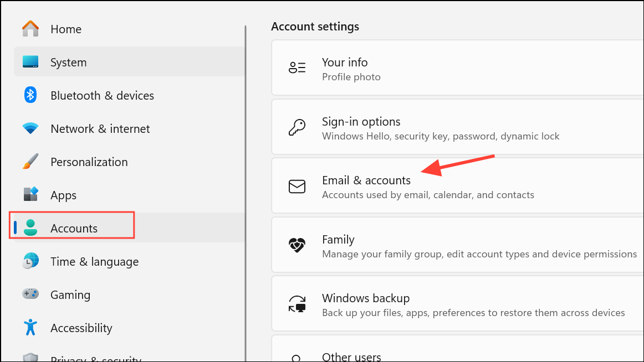
Task: Open the Network & internet Wi-Fi icon
Action: point(30,128)
